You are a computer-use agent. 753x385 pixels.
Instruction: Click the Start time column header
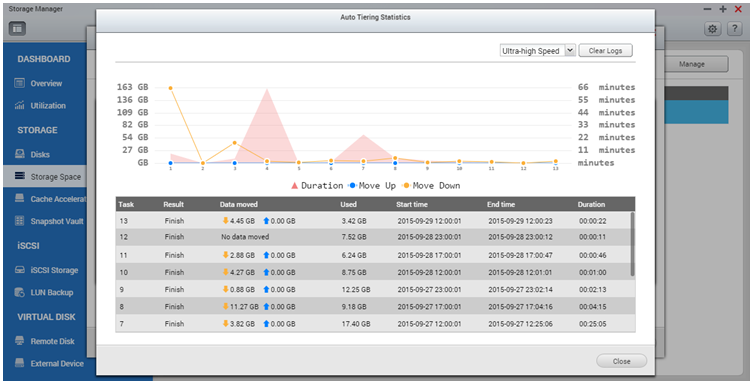click(x=412, y=204)
